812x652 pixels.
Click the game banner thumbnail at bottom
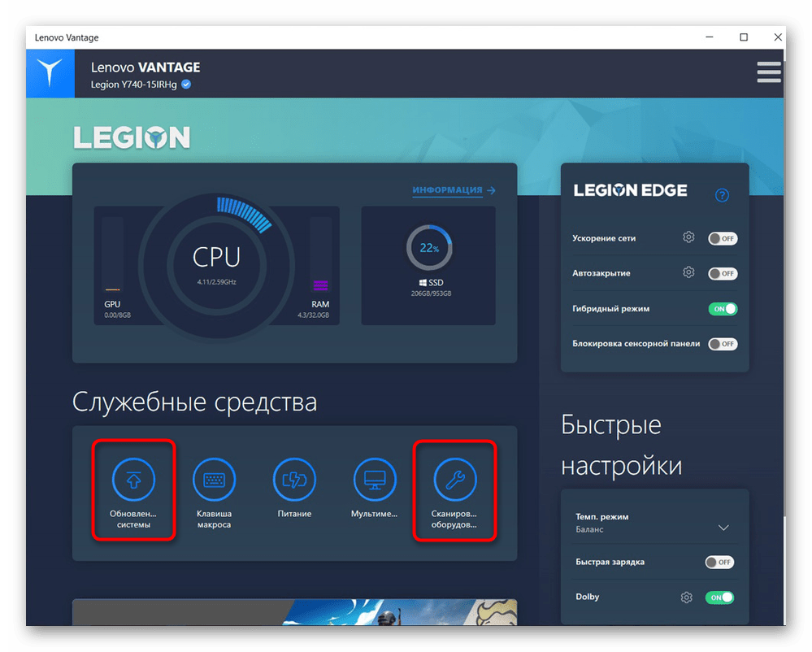pyautogui.click(x=294, y=612)
